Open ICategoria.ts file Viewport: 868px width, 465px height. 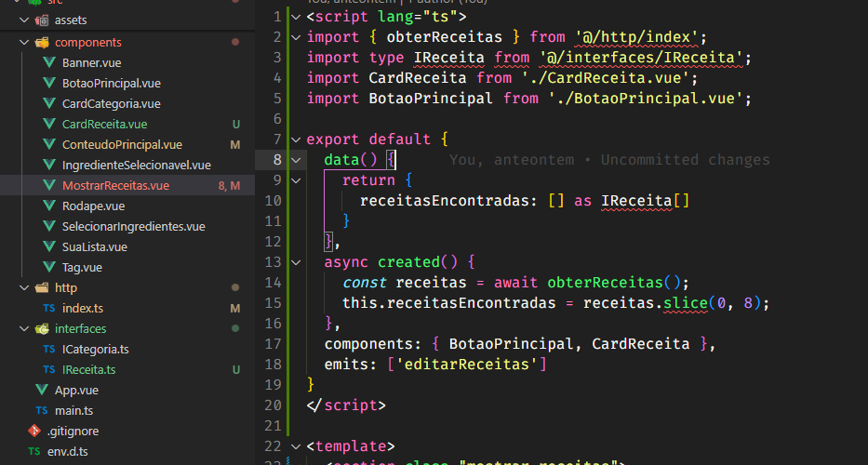[95, 350]
